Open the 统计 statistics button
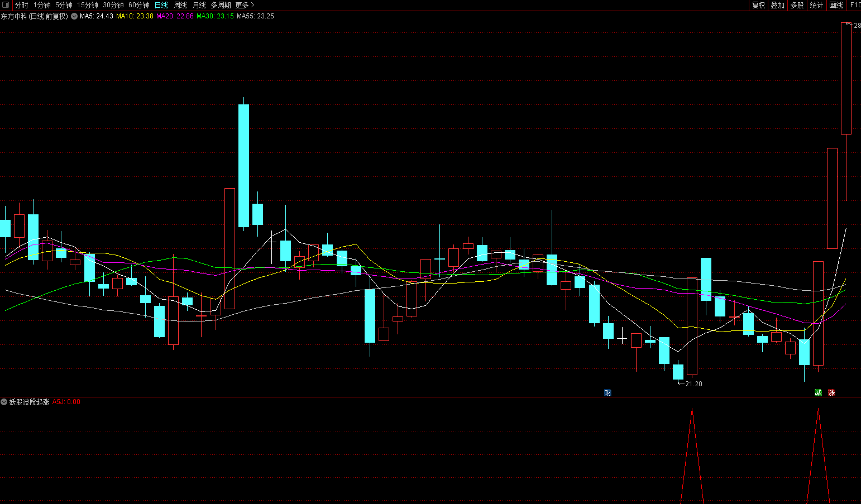The image size is (861, 504). pyautogui.click(x=816, y=5)
